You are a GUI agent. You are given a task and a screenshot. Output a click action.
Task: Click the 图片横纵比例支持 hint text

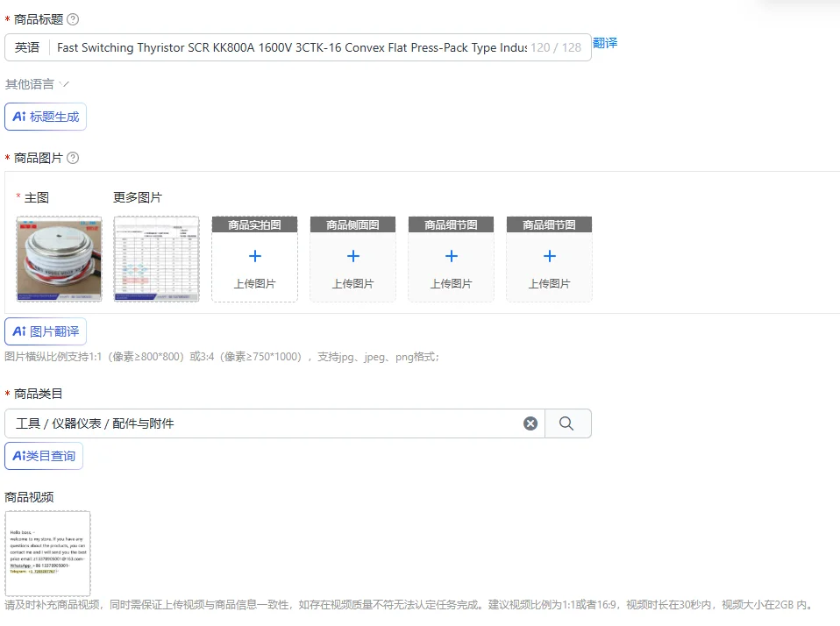click(222, 357)
